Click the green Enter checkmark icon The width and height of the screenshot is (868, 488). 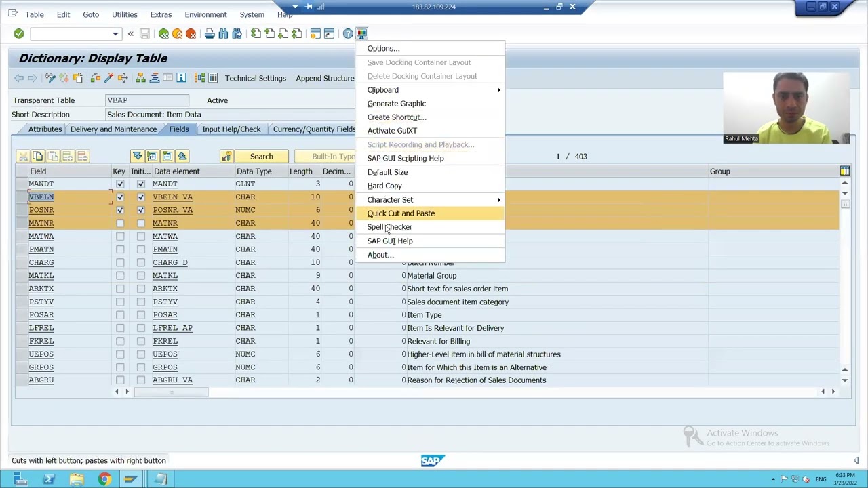tap(19, 33)
